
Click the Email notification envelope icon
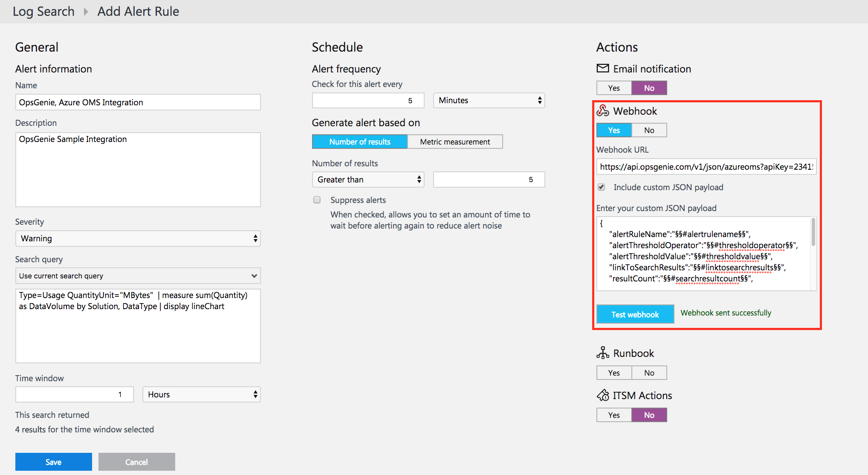click(602, 68)
